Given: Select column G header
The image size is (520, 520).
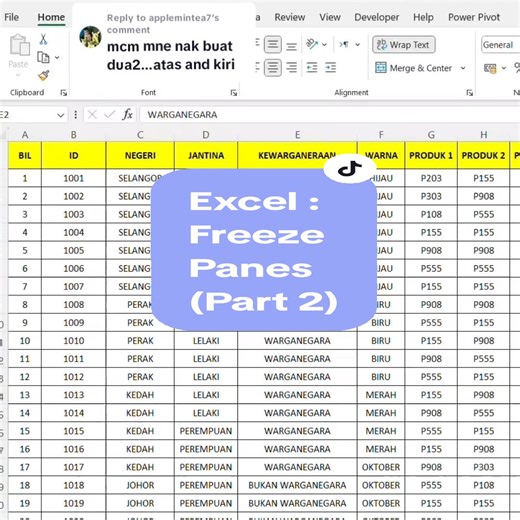Looking at the screenshot, I should point(431,135).
